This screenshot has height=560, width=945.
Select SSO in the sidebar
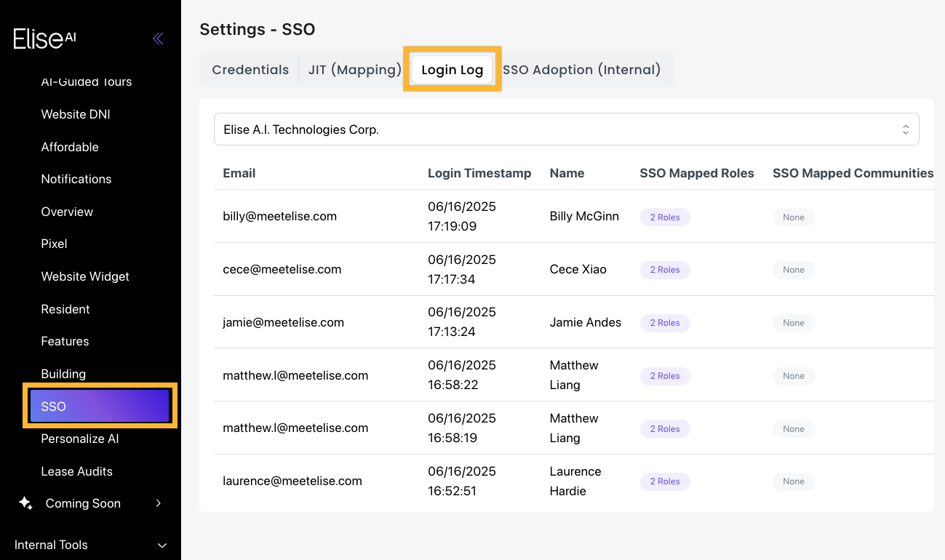pos(100,407)
